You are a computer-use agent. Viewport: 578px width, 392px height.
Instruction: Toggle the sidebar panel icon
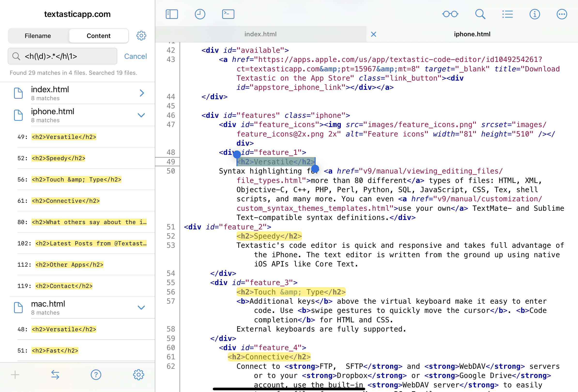click(x=172, y=14)
